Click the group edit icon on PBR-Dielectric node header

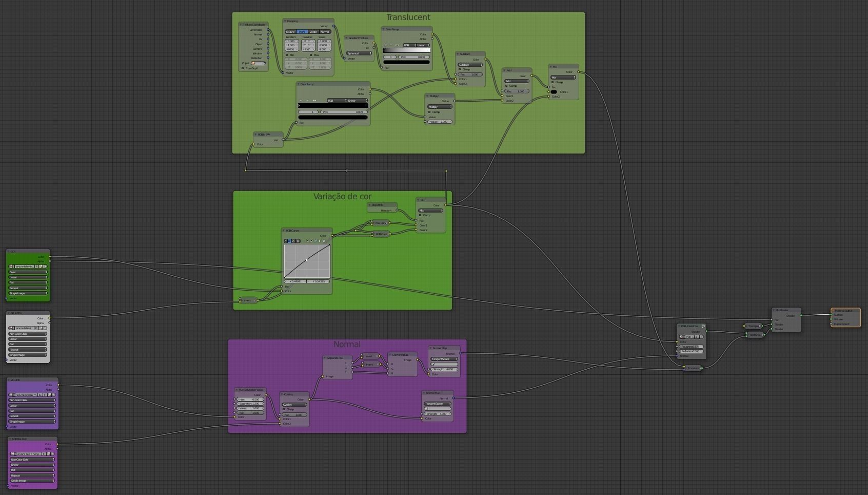pyautogui.click(x=703, y=326)
